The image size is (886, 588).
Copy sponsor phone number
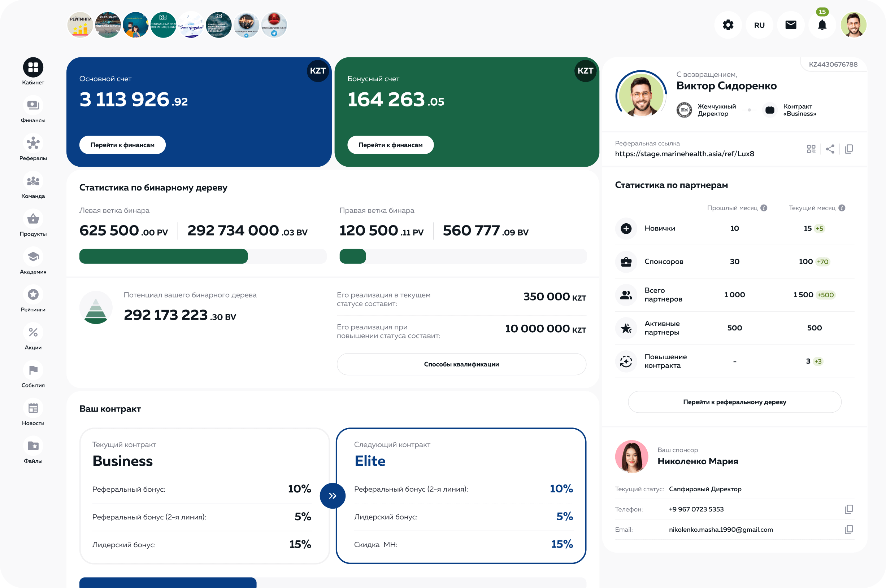pos(848,509)
